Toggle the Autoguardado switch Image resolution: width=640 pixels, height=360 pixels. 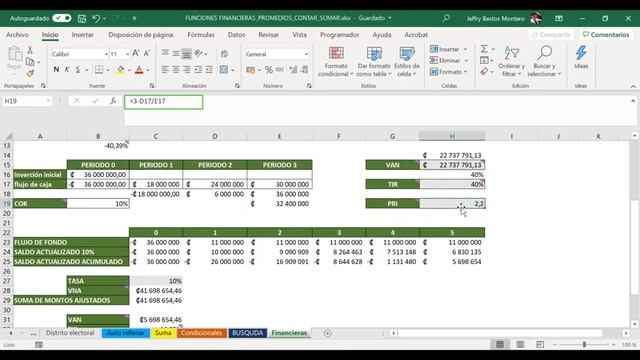(x=62, y=18)
